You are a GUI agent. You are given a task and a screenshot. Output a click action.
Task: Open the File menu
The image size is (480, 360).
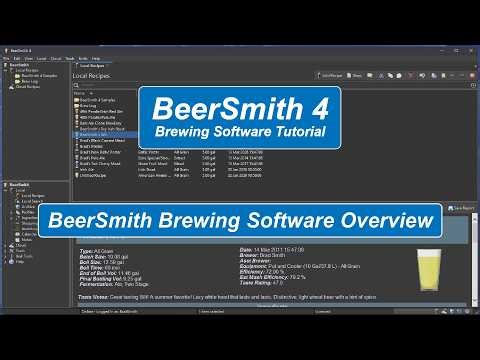(x=6, y=58)
